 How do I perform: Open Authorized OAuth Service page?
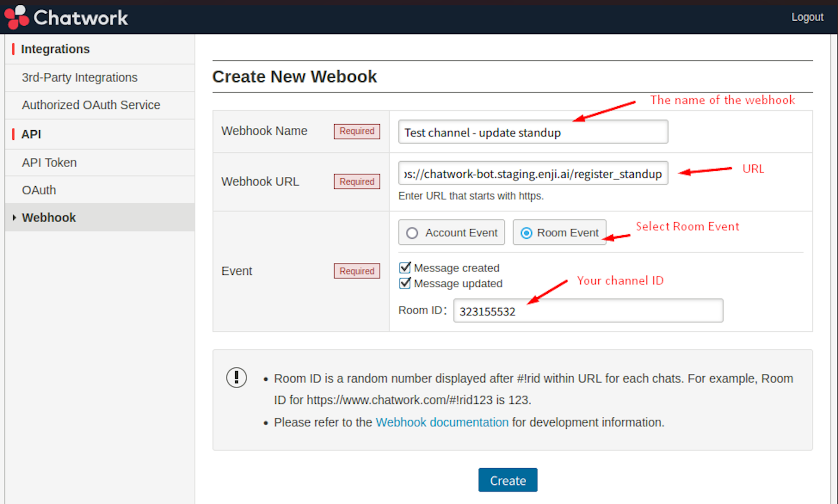pos(91,105)
